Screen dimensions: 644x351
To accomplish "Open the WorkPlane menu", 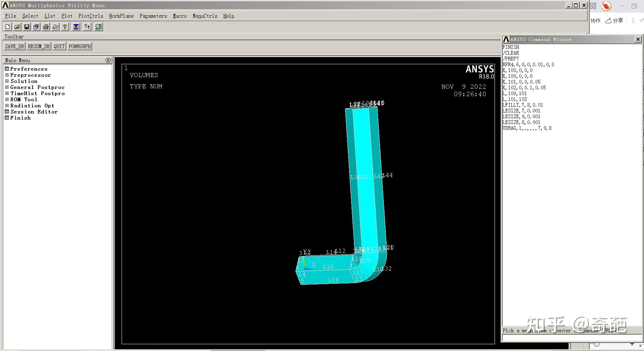I will click(121, 16).
